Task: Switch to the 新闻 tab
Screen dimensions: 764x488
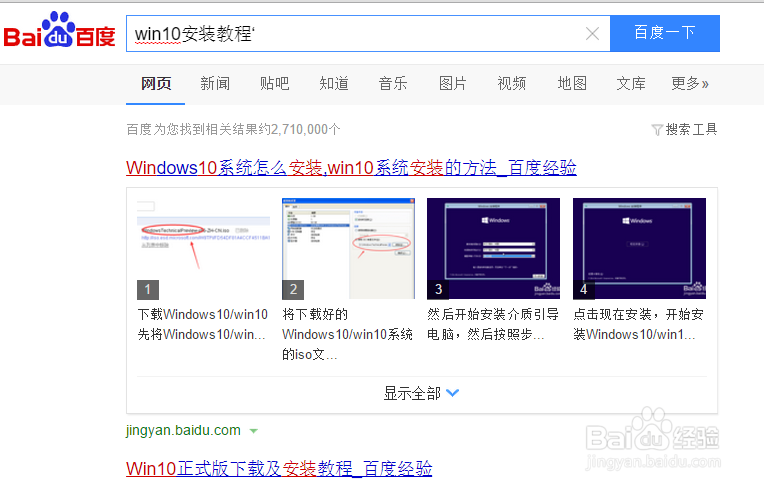Action: [215, 84]
